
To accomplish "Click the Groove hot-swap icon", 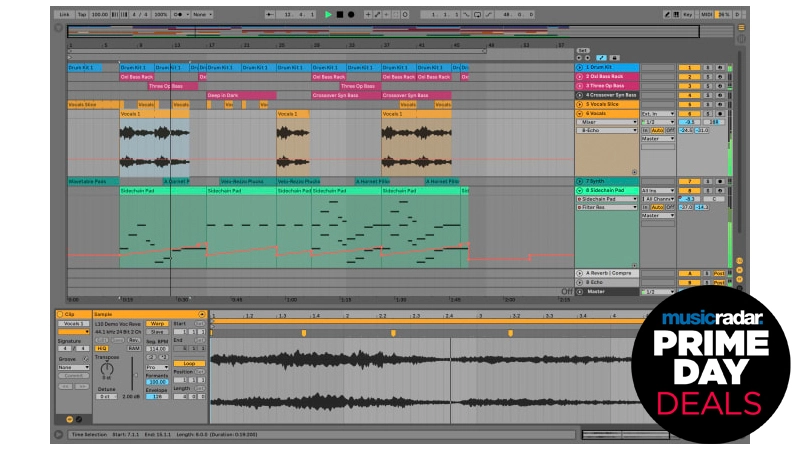I will (x=86, y=359).
